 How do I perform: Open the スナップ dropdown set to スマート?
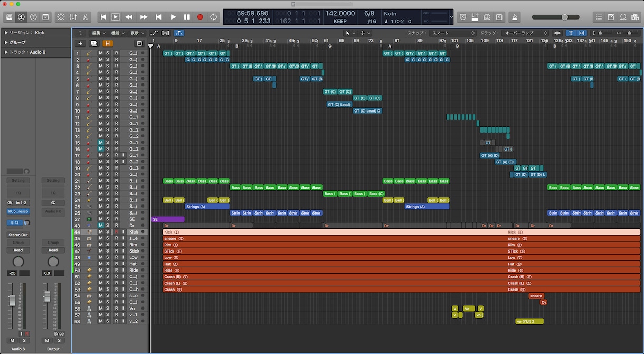(453, 33)
